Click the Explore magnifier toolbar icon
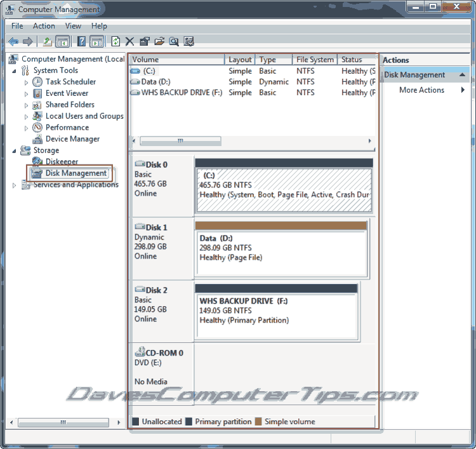The width and height of the screenshot is (476, 449). coord(174,41)
